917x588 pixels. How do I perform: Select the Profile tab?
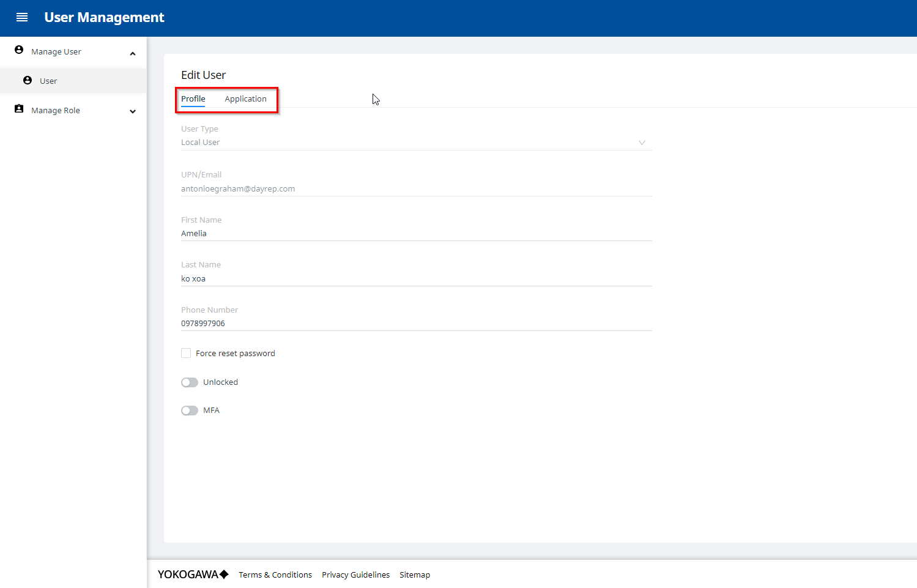coord(193,99)
